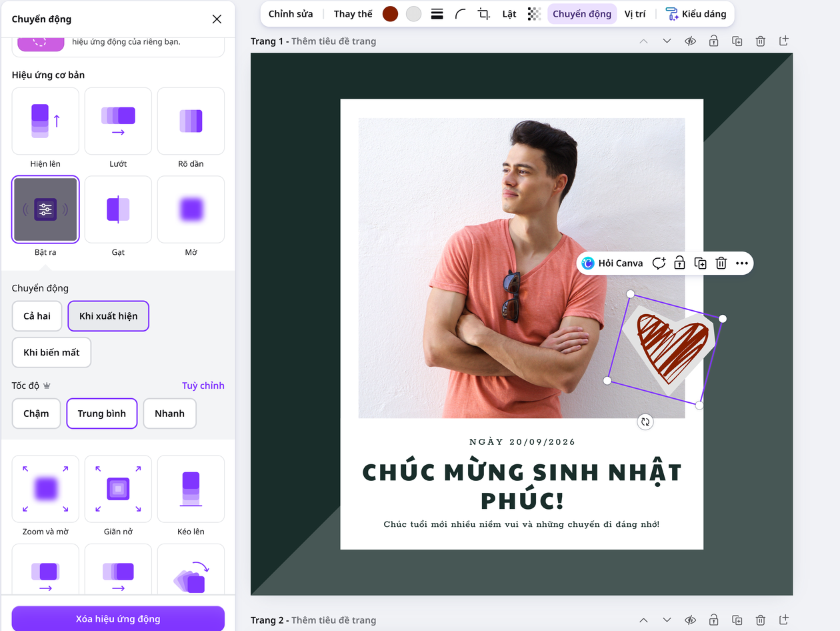840x631 pixels.
Task: Lock Trang 1 page
Action: click(x=713, y=41)
